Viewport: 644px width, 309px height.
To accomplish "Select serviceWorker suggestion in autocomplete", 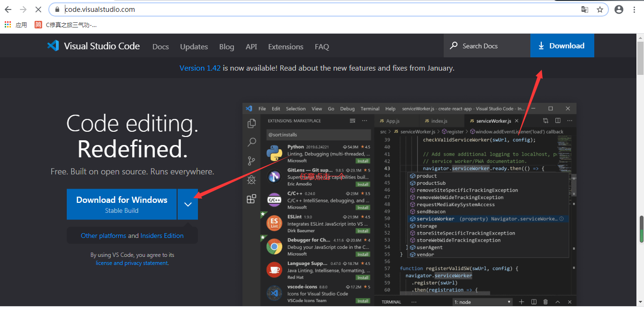I will [x=489, y=219].
